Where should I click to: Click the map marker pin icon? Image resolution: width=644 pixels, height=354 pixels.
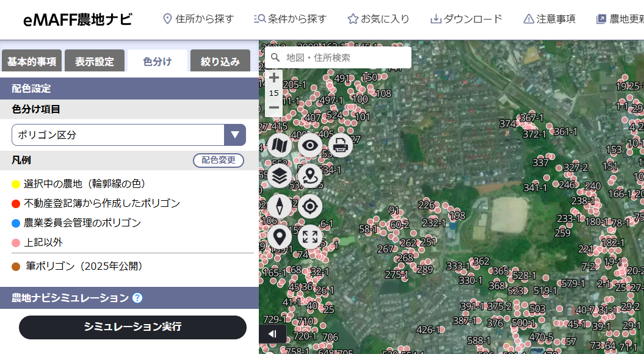[280, 237]
